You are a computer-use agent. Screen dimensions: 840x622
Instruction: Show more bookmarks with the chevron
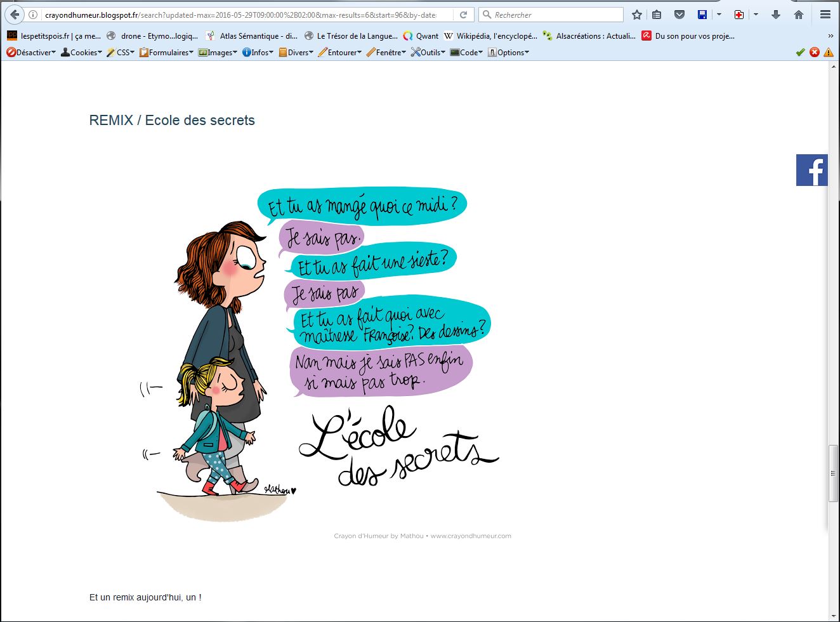pos(830,36)
